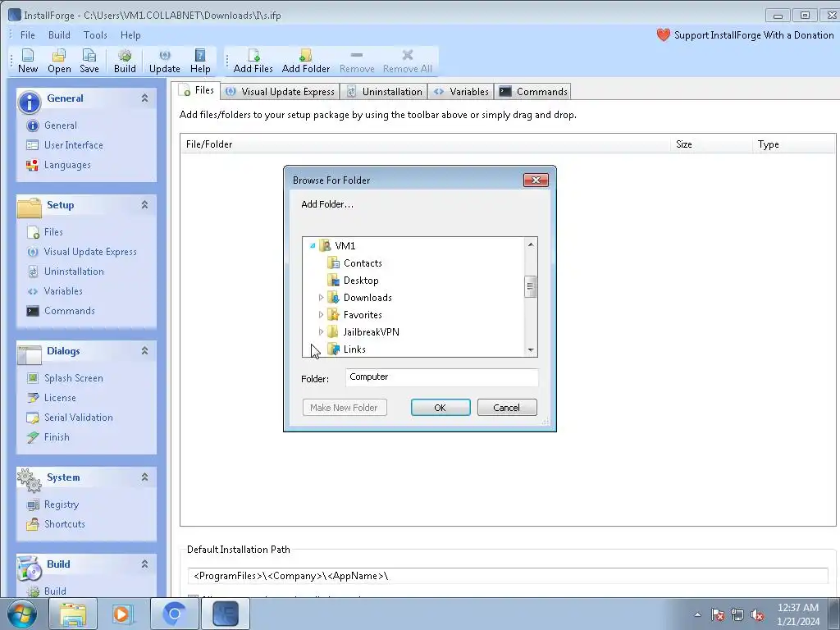Viewport: 840px width, 630px height.
Task: Cancel the Browse For Folder dialog
Action: [x=507, y=408]
